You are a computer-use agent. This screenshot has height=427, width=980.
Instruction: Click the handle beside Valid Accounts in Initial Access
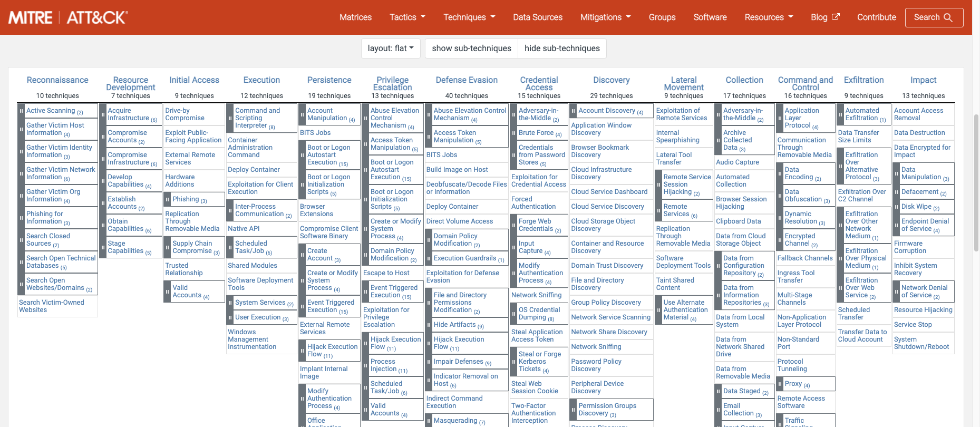coord(168,292)
